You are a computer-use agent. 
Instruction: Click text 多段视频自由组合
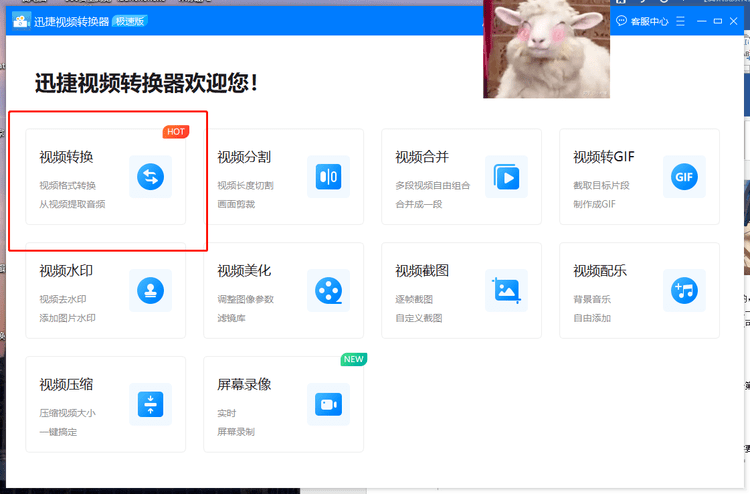433,186
